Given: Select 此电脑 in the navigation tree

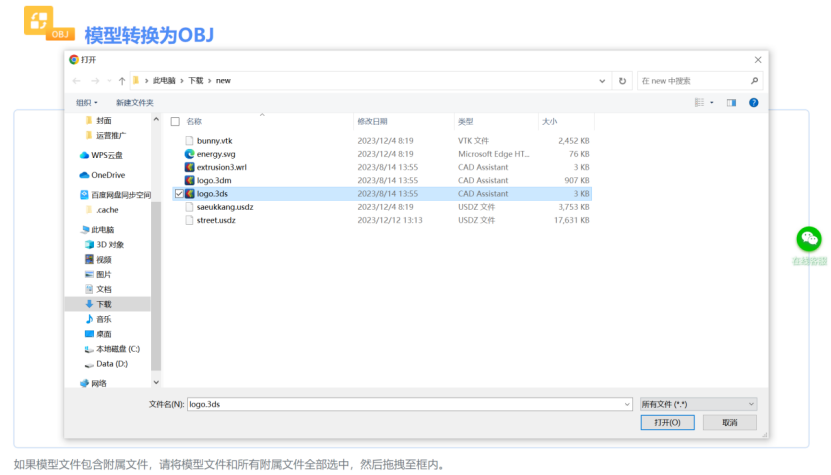Looking at the screenshot, I should [98, 230].
